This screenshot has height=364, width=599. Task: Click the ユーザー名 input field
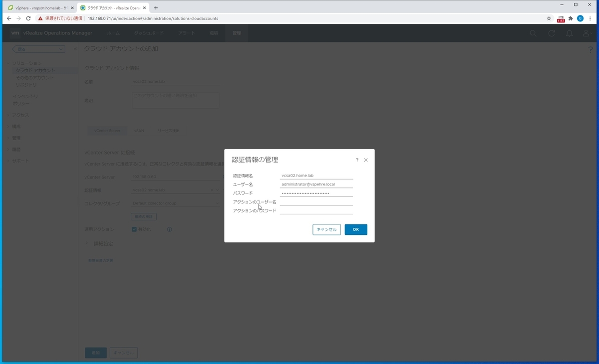(x=316, y=184)
